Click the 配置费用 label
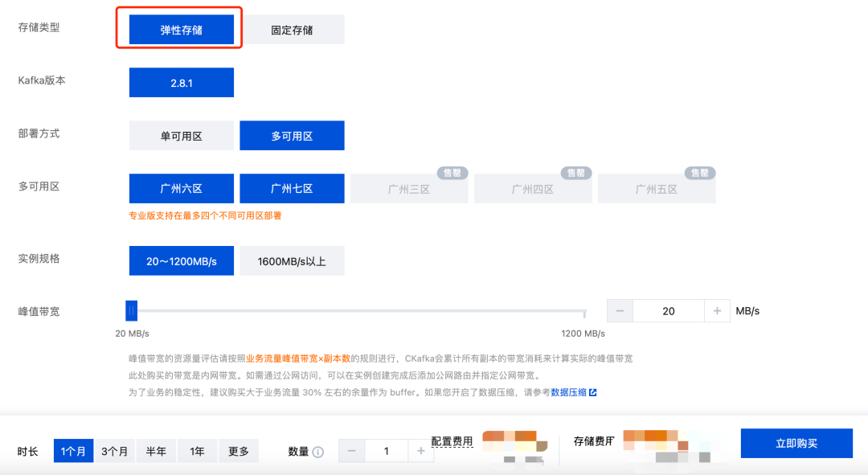Viewport: 868px width, 475px height. (452, 441)
